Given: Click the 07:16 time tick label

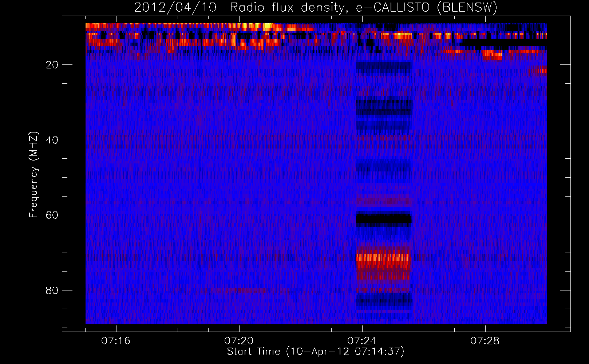Looking at the screenshot, I should click(116, 341).
